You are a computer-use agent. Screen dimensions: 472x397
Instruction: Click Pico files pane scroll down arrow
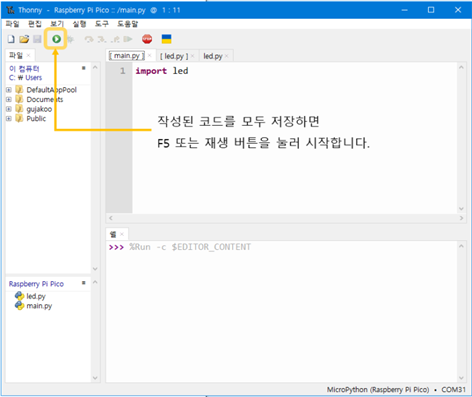(95, 378)
